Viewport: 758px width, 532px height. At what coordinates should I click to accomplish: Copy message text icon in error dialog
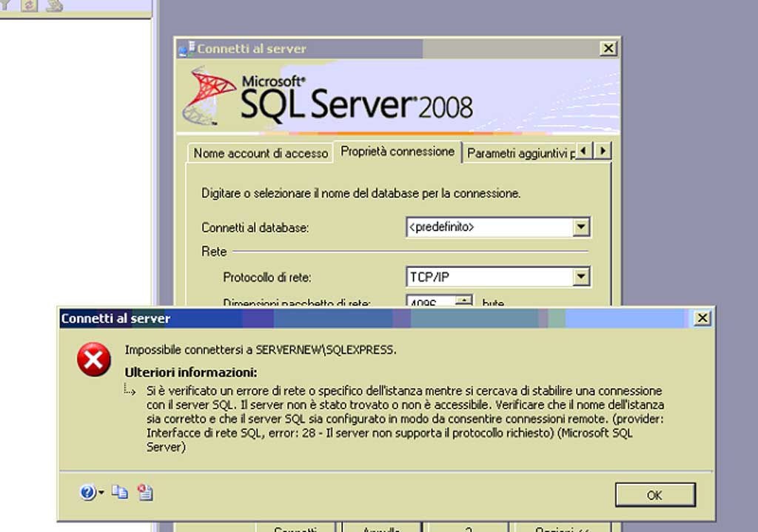(120, 492)
